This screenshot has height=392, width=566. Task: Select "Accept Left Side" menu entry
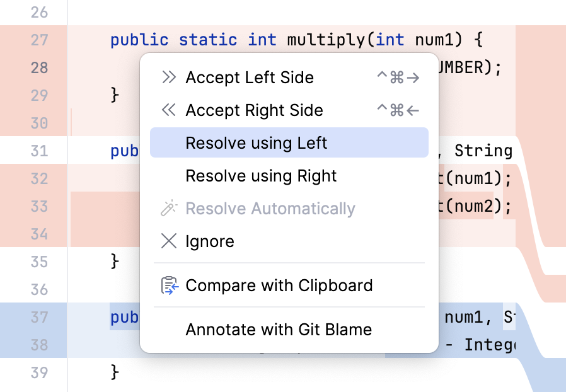(x=250, y=78)
